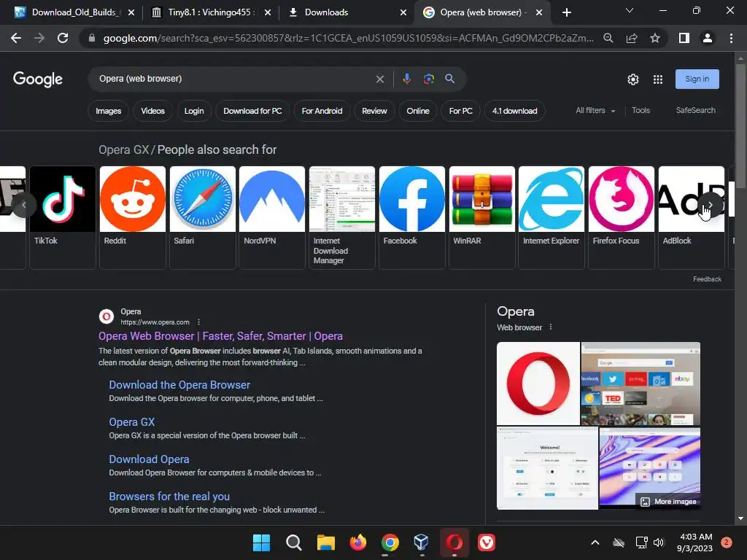Screen dimensions: 747x560
Task: Open Opera Web Browser result link
Action: [220, 336]
